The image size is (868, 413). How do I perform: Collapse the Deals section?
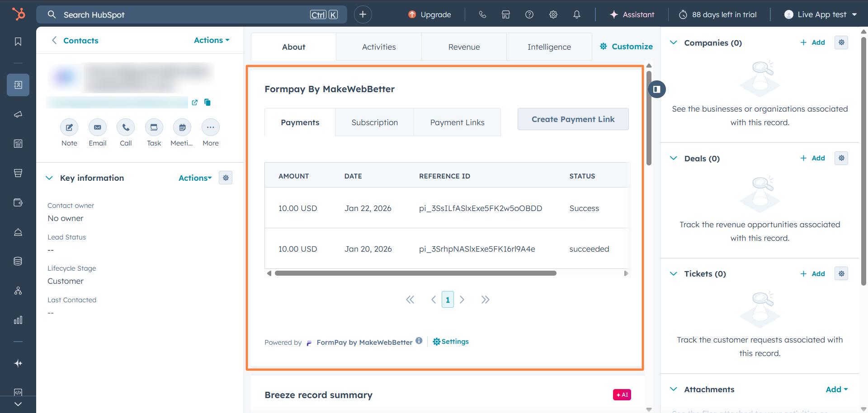pyautogui.click(x=673, y=158)
